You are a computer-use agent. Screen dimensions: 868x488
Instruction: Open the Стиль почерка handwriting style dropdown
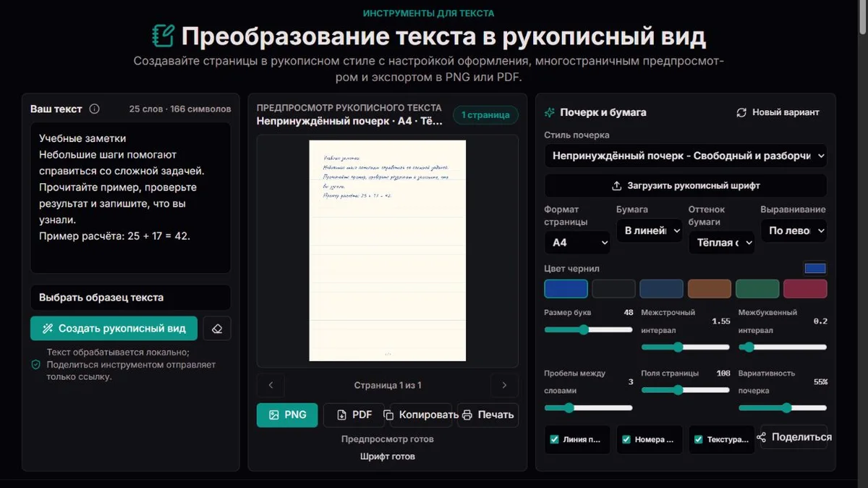(x=685, y=156)
